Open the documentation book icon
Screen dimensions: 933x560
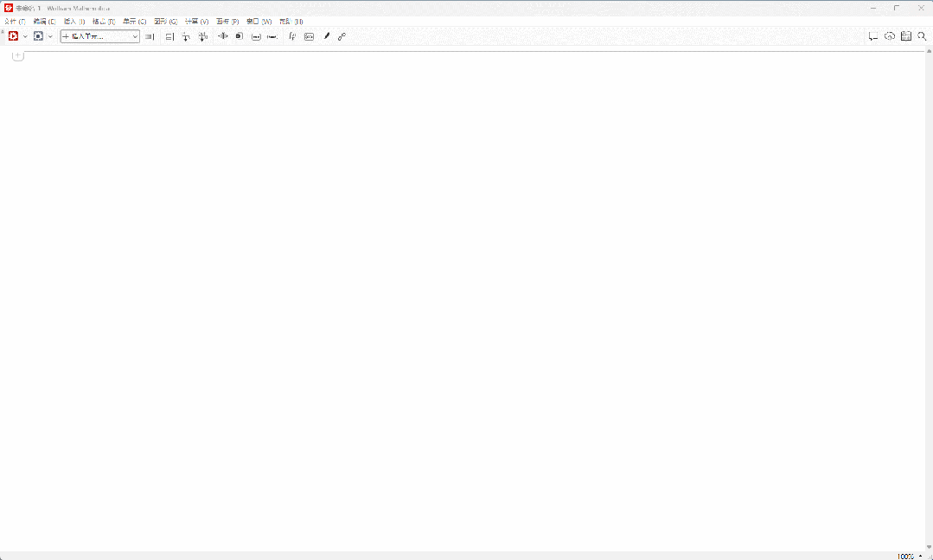point(905,36)
